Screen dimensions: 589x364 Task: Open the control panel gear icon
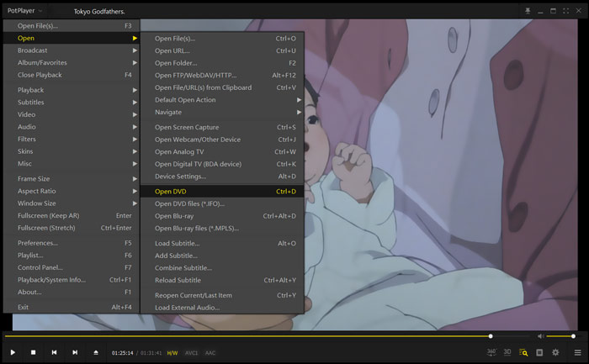point(555,352)
